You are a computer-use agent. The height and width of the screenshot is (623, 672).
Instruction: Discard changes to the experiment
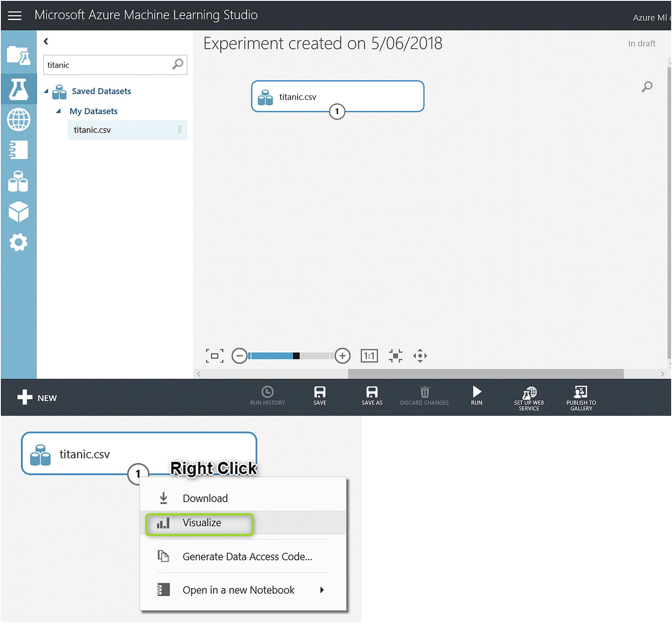click(424, 396)
